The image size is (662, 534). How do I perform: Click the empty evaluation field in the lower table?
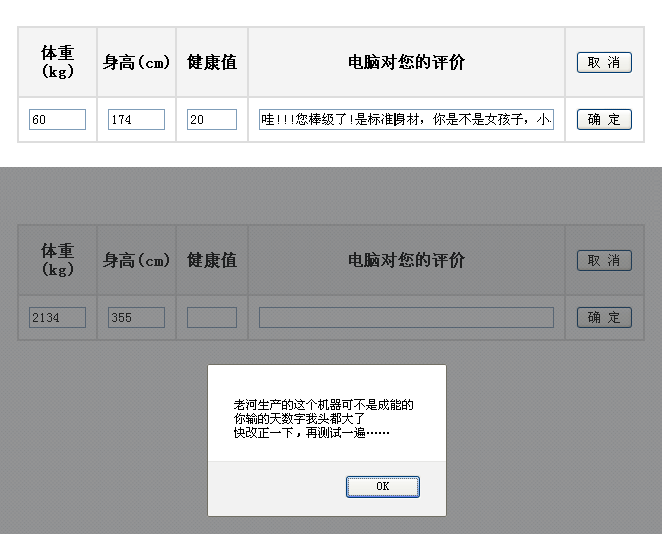tap(406, 317)
